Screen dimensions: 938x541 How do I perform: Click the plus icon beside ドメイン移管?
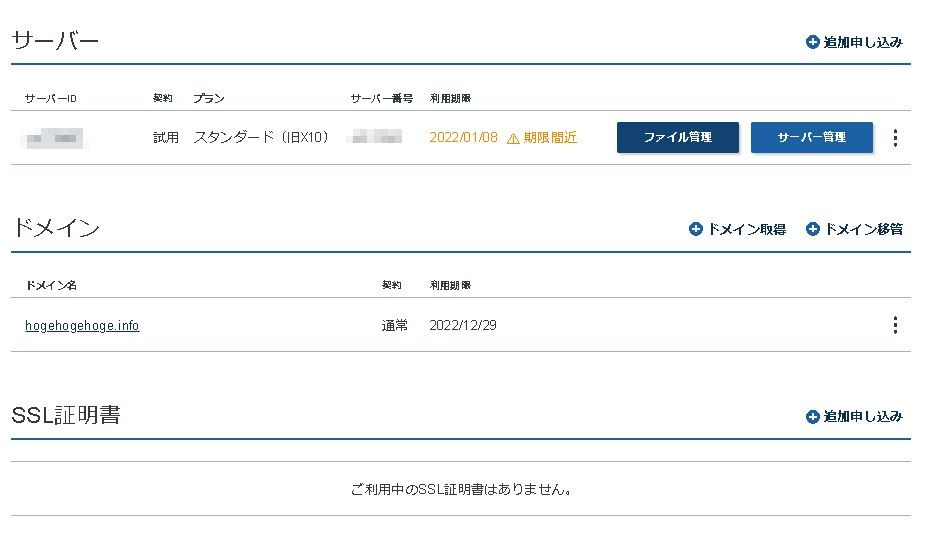pos(812,229)
